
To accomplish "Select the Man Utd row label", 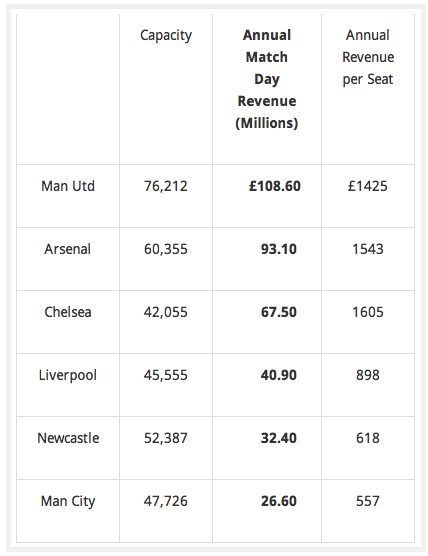I will click(68, 186).
